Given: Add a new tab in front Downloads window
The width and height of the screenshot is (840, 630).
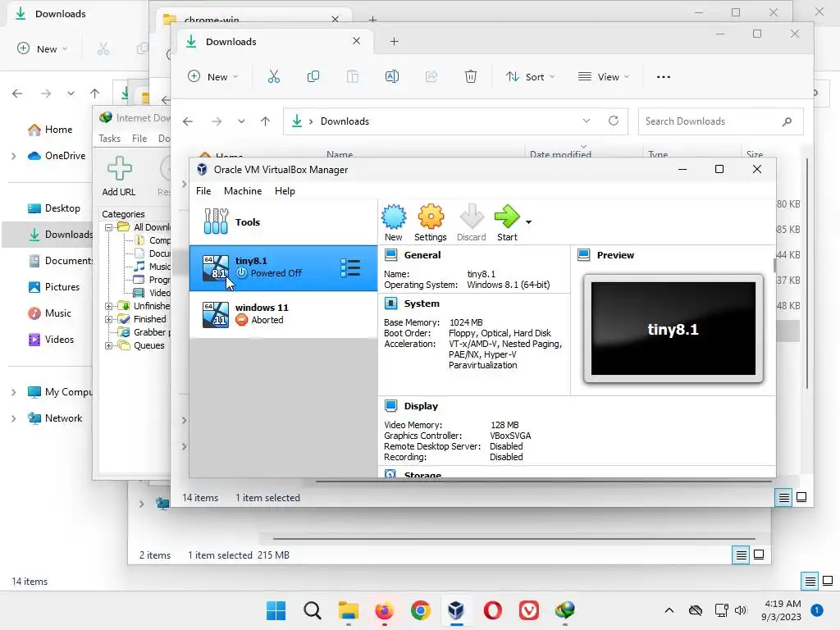Looking at the screenshot, I should (395, 41).
